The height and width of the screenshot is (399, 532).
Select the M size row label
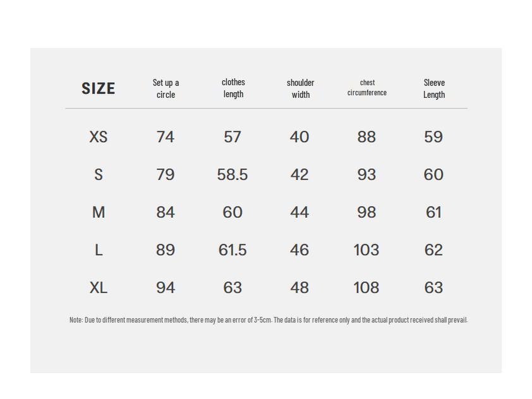[x=99, y=213]
